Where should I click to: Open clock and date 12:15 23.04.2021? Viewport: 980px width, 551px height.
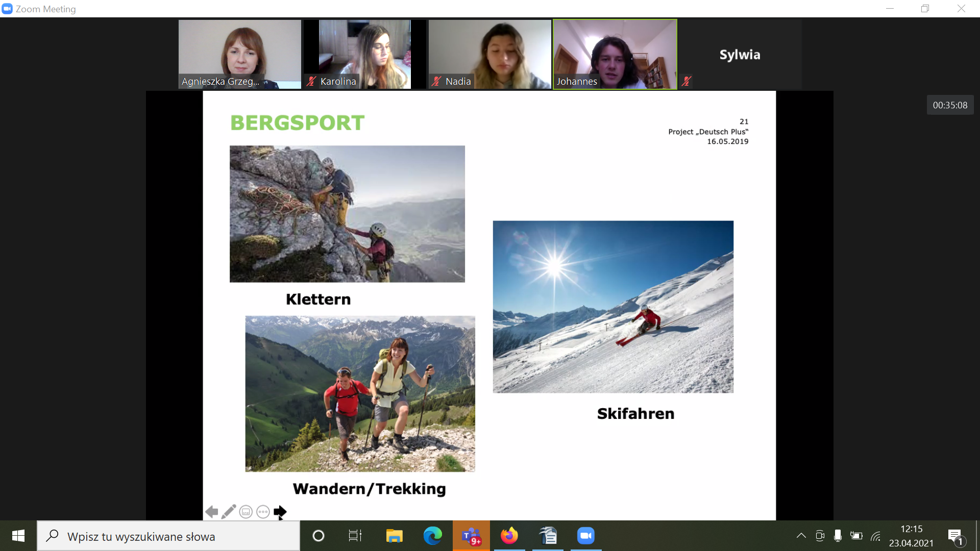pos(912,536)
